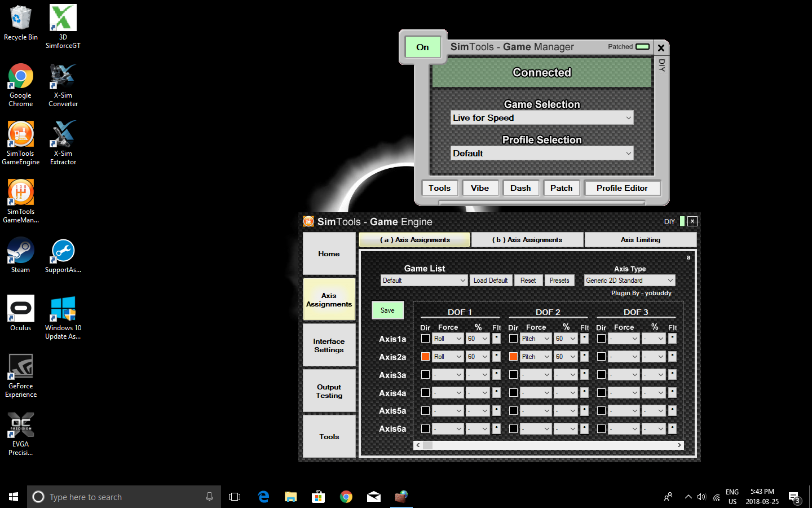The height and width of the screenshot is (508, 812).
Task: Toggle Axis2a DOF 1 orange Dir checkbox
Action: 425,357
